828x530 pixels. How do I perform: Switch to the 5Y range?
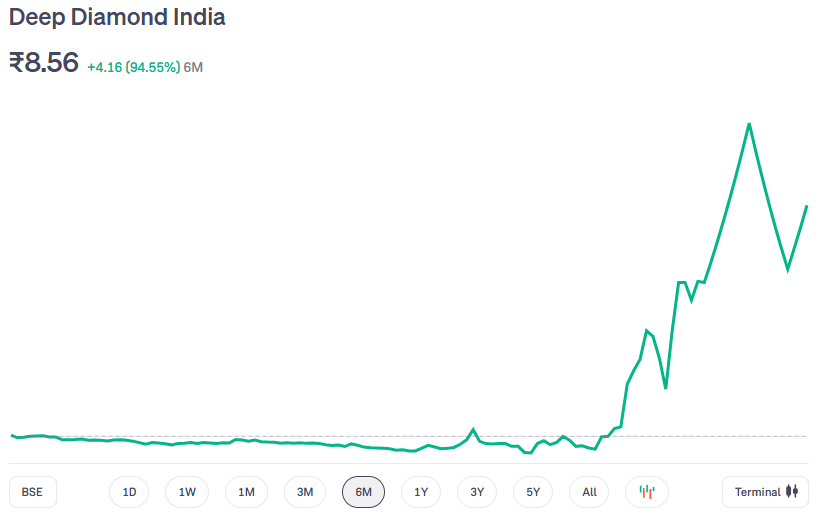coord(533,492)
